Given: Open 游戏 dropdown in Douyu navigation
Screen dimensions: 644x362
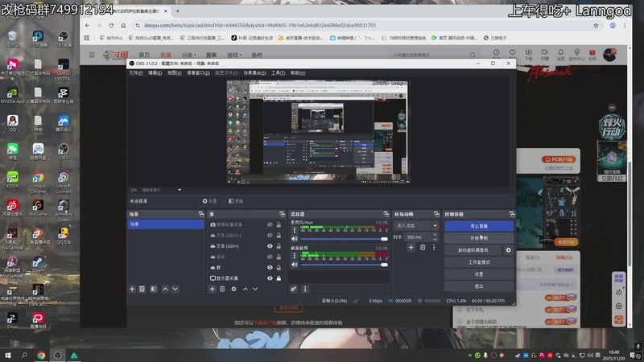Looking at the screenshot, I should click(x=234, y=55).
